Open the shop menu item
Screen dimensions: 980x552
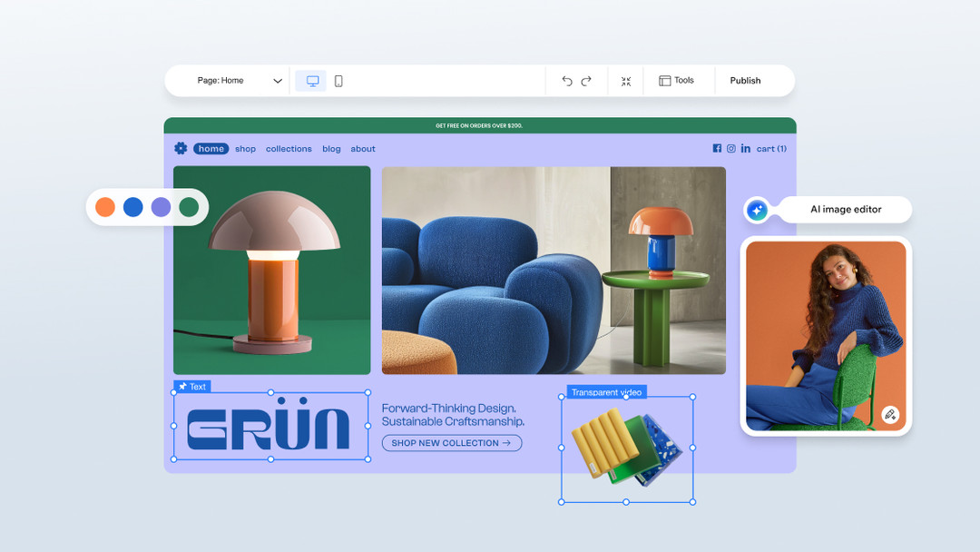[x=245, y=149]
